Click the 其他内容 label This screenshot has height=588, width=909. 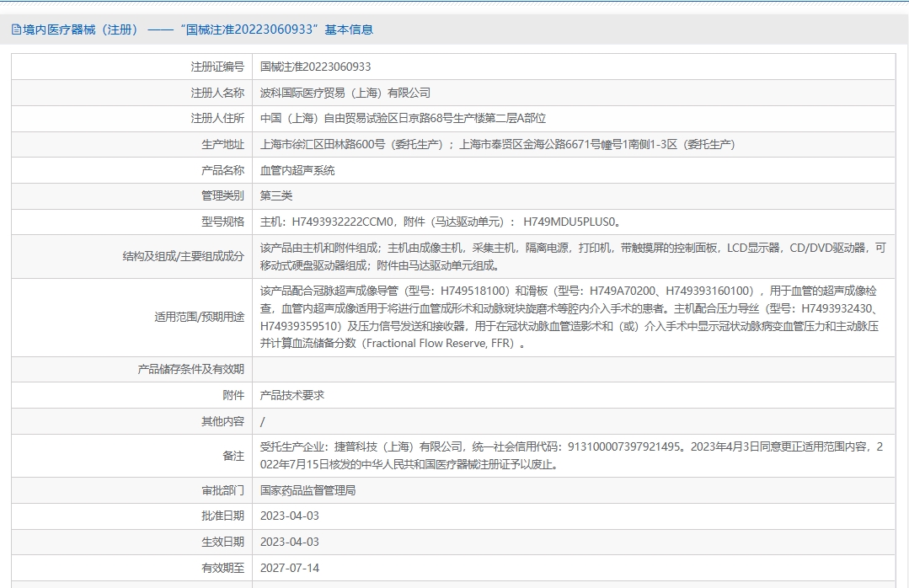[223, 421]
